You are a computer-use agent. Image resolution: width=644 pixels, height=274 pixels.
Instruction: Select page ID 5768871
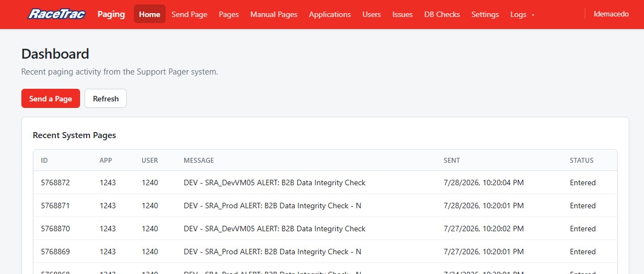[55, 206]
